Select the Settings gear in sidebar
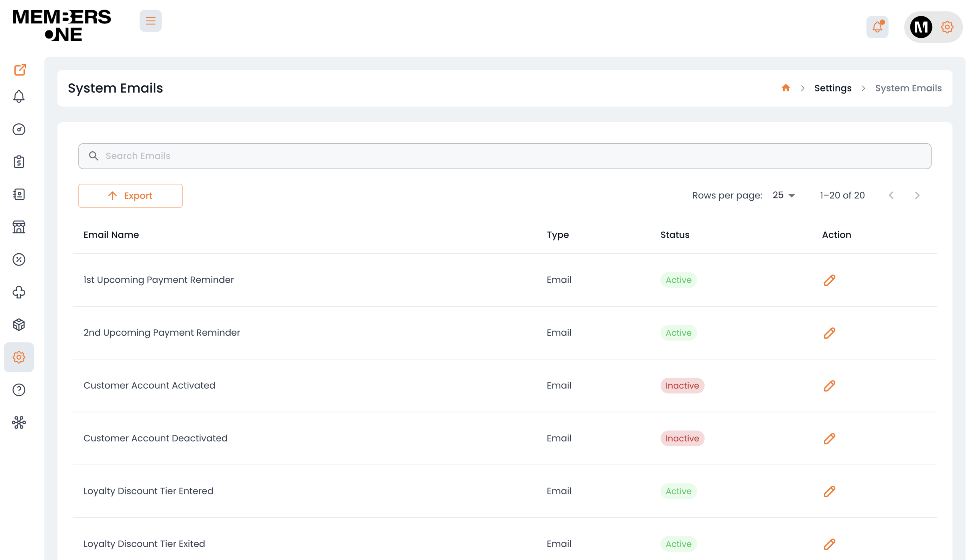The height and width of the screenshot is (560, 976). [x=19, y=357]
